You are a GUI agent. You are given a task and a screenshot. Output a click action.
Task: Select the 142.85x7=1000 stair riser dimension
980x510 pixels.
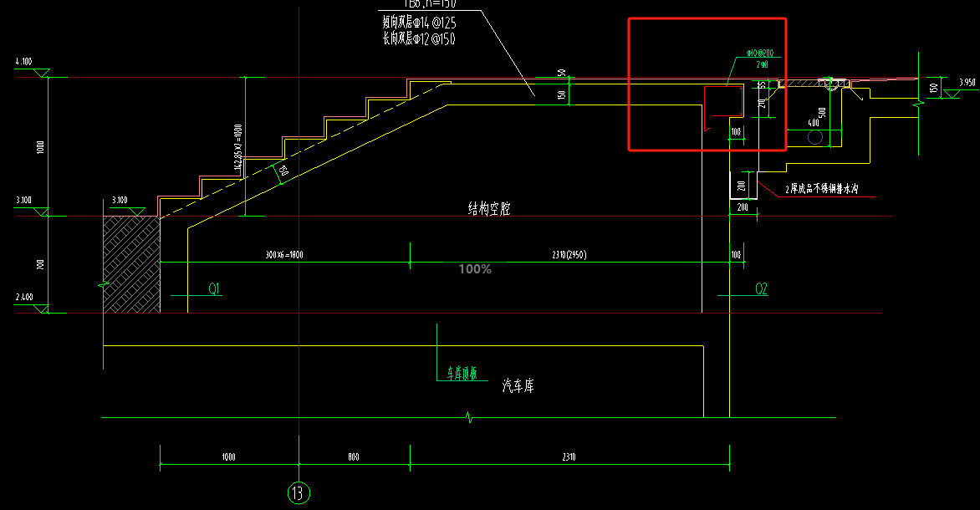point(238,147)
